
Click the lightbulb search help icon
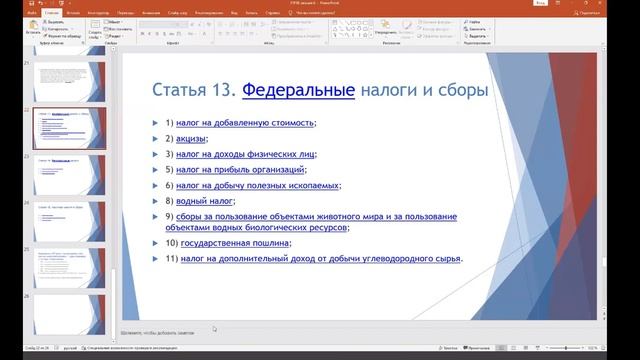[291, 13]
